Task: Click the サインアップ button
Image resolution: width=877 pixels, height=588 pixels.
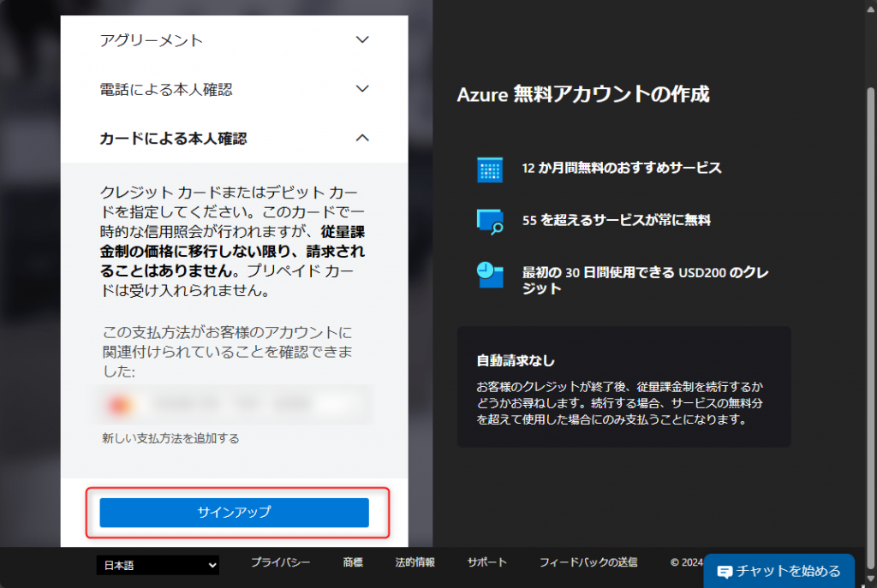Action: [x=235, y=512]
